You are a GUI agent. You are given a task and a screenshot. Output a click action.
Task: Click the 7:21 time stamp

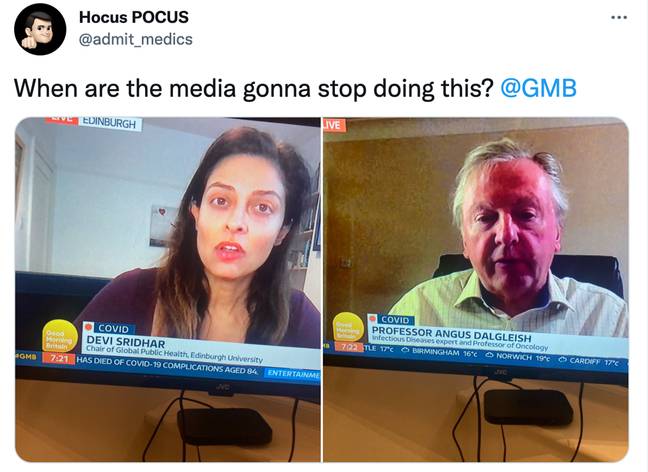click(x=59, y=358)
